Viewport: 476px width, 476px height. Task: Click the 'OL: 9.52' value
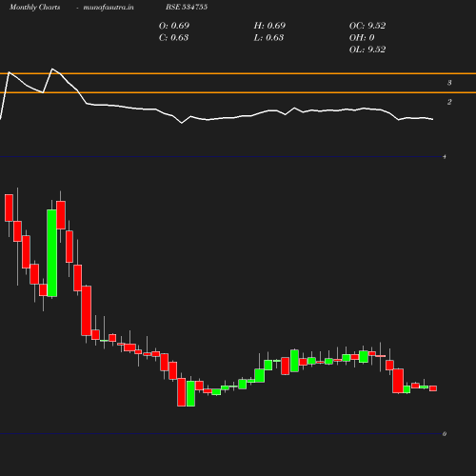point(367,50)
